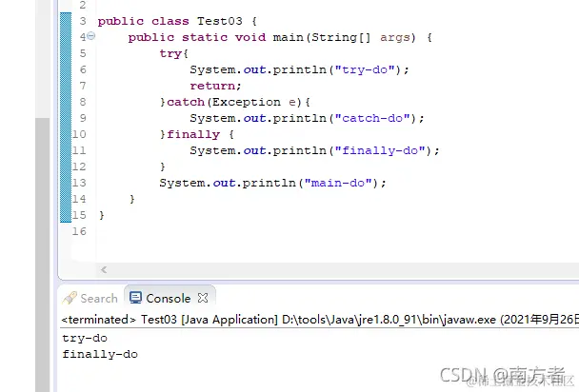Click the Console monitor icon
Image resolution: width=579 pixels, height=392 pixels.
[x=135, y=298]
